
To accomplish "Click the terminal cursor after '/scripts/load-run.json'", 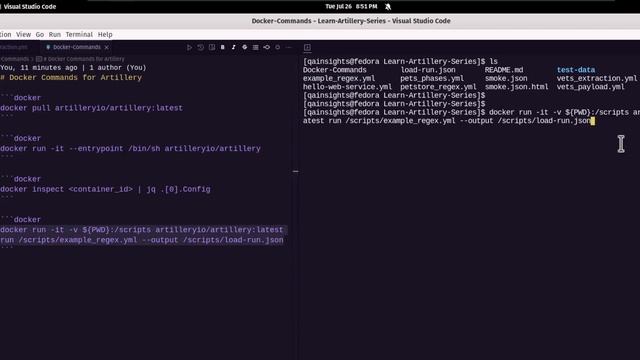I will click(593, 121).
